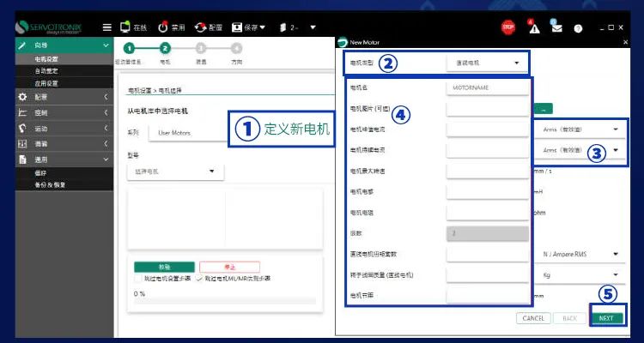The image size is (644, 343).
Task: Click the drive axis icon labeled 2-
Action: tap(283, 27)
